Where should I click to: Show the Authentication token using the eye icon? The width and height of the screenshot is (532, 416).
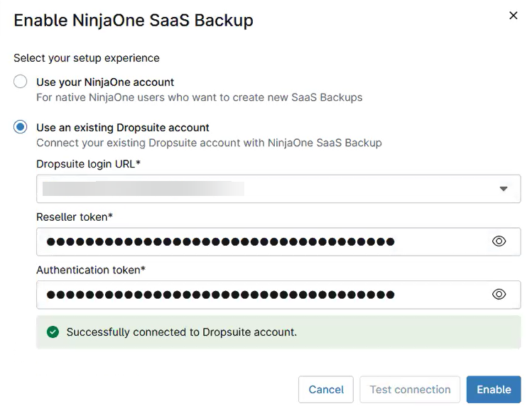click(499, 294)
